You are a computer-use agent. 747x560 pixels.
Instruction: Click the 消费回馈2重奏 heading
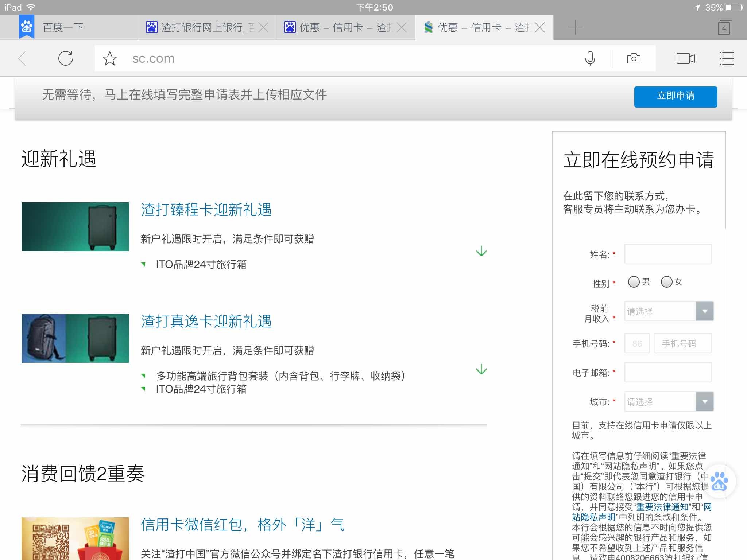click(83, 474)
